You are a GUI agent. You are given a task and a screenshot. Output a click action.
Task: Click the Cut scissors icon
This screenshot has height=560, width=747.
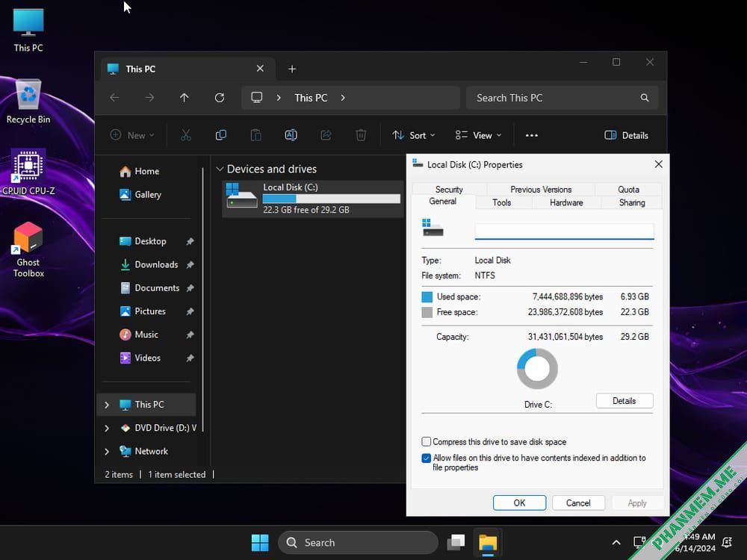[x=186, y=135]
